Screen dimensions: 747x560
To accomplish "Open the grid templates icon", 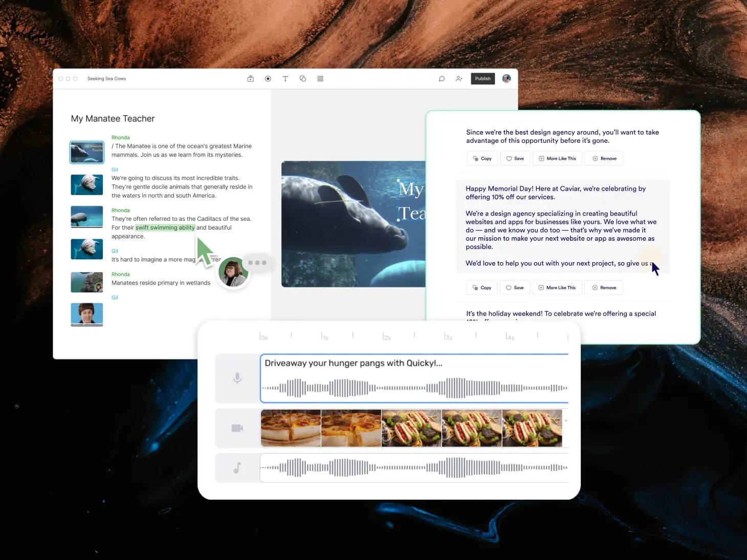I will (x=320, y=79).
